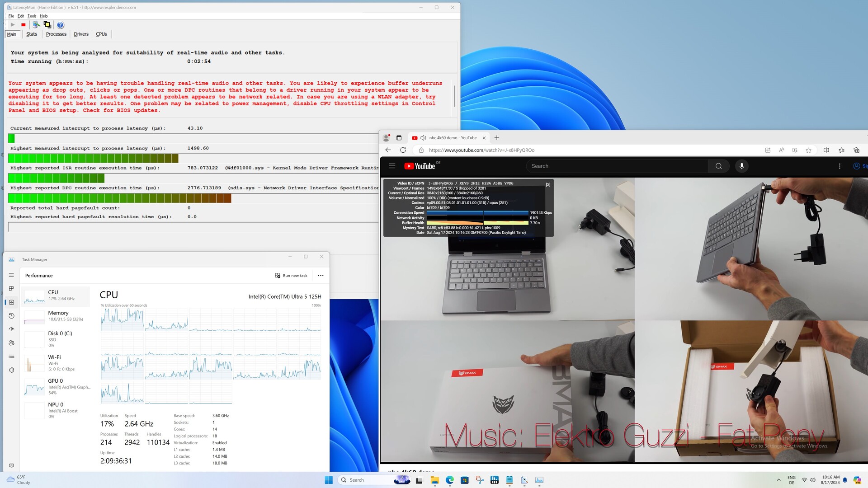
Task: Open Microsoft Store from the taskbar
Action: tap(464, 480)
